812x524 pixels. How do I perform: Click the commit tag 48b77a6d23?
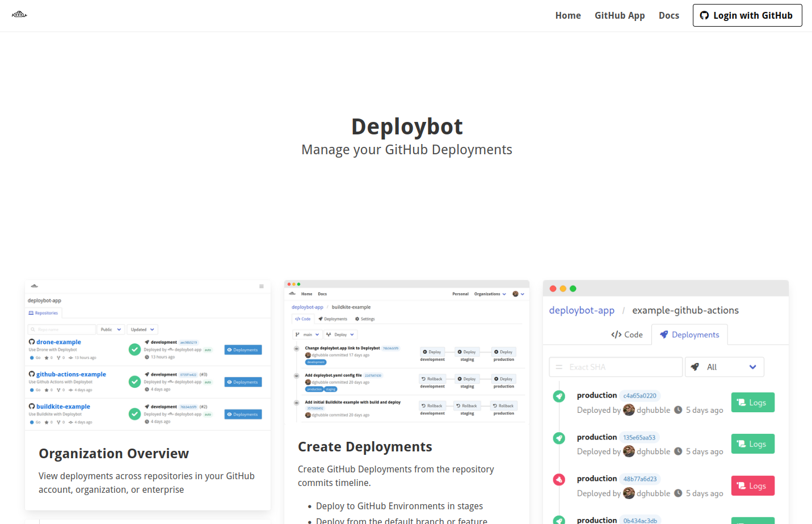click(x=640, y=479)
